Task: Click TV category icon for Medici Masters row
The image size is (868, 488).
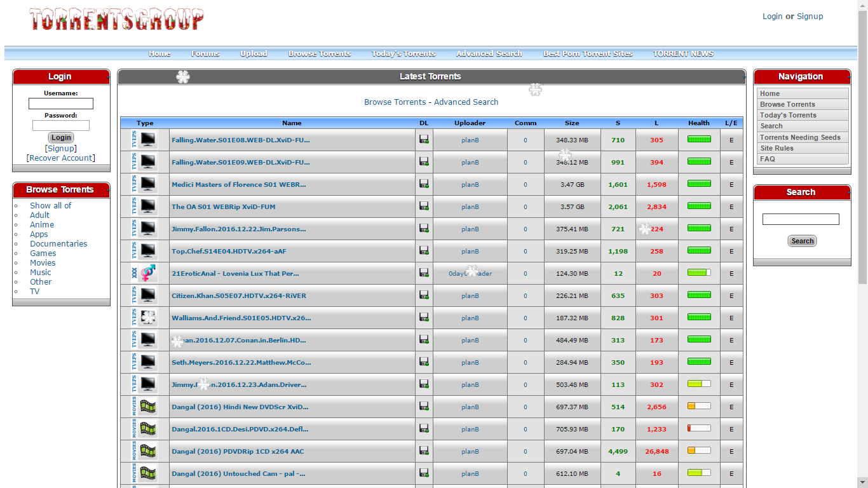Action: pyautogui.click(x=144, y=184)
